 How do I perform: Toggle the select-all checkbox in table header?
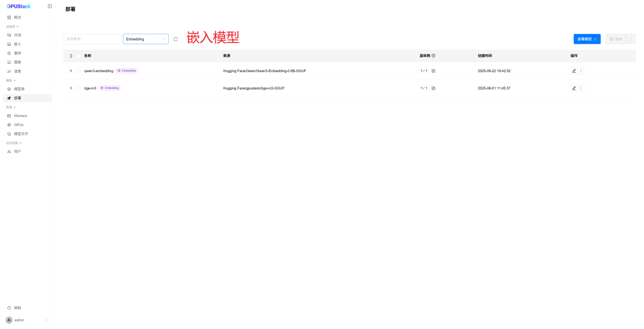click(78, 56)
